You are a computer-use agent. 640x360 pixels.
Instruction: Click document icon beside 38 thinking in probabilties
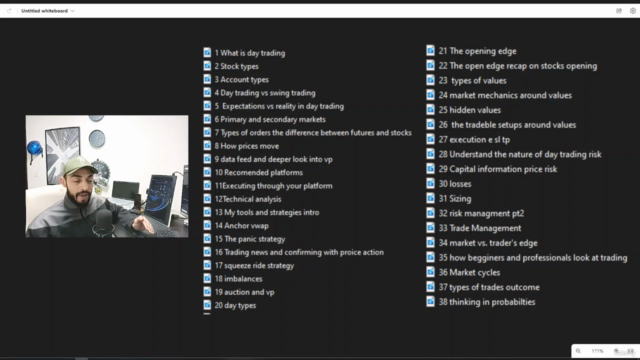tap(431, 301)
